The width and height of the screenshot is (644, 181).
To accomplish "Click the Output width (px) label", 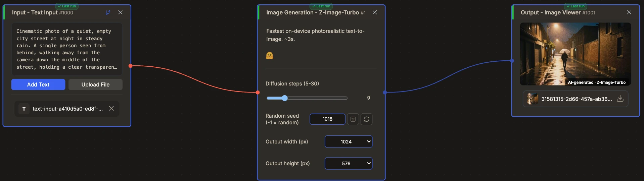I will tap(287, 141).
